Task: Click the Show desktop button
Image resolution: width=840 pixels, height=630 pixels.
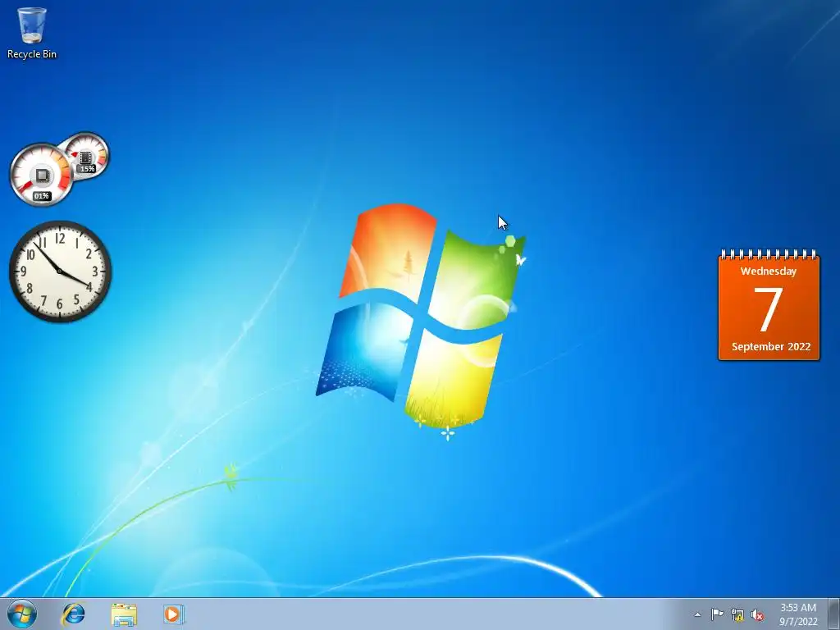Action: coord(833,614)
